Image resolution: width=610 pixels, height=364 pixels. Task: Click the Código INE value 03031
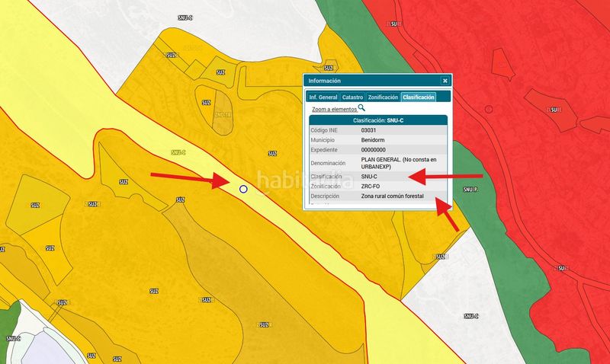(x=368, y=130)
